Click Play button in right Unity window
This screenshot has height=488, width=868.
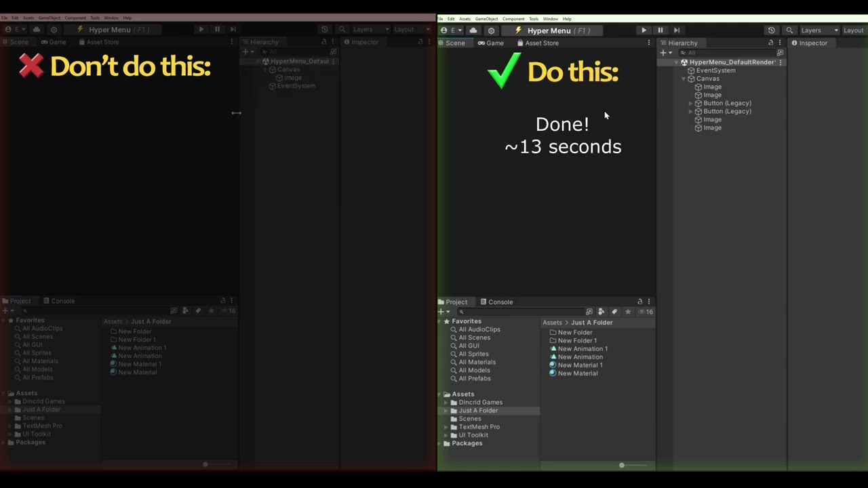click(x=644, y=30)
